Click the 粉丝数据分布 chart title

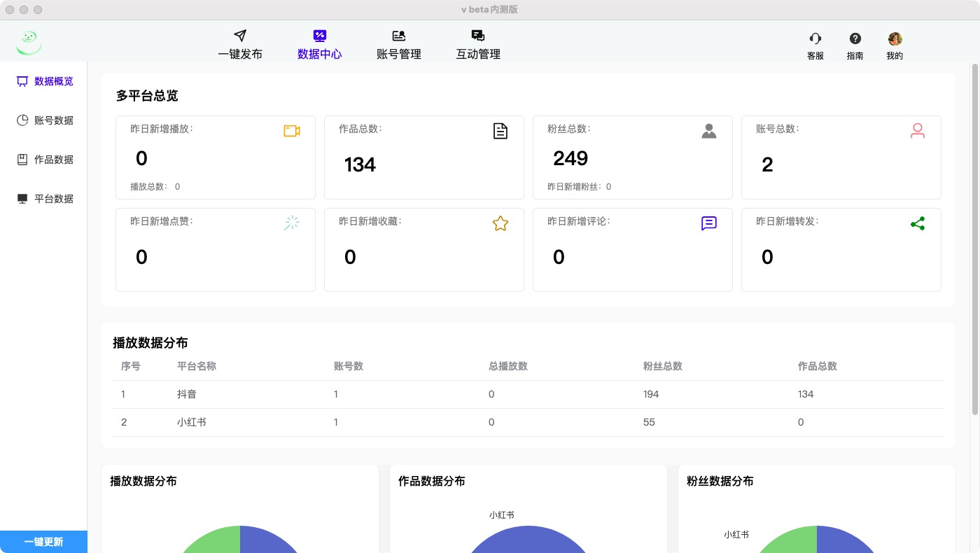[720, 481]
